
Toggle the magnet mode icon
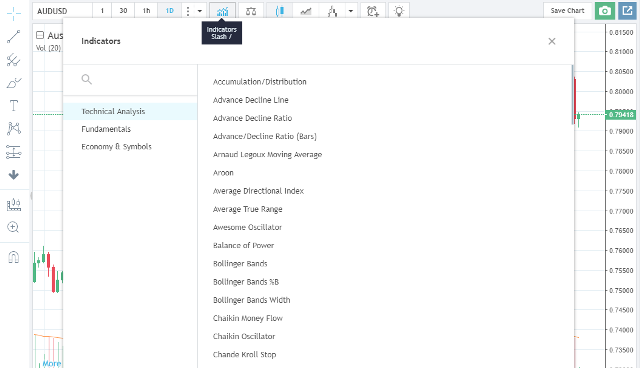pos(13,257)
